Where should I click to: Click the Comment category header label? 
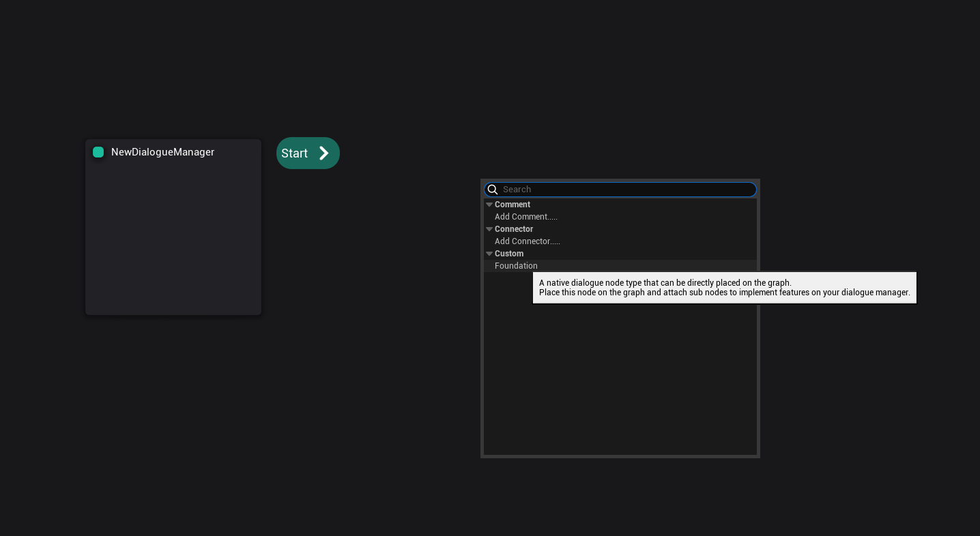coord(513,205)
